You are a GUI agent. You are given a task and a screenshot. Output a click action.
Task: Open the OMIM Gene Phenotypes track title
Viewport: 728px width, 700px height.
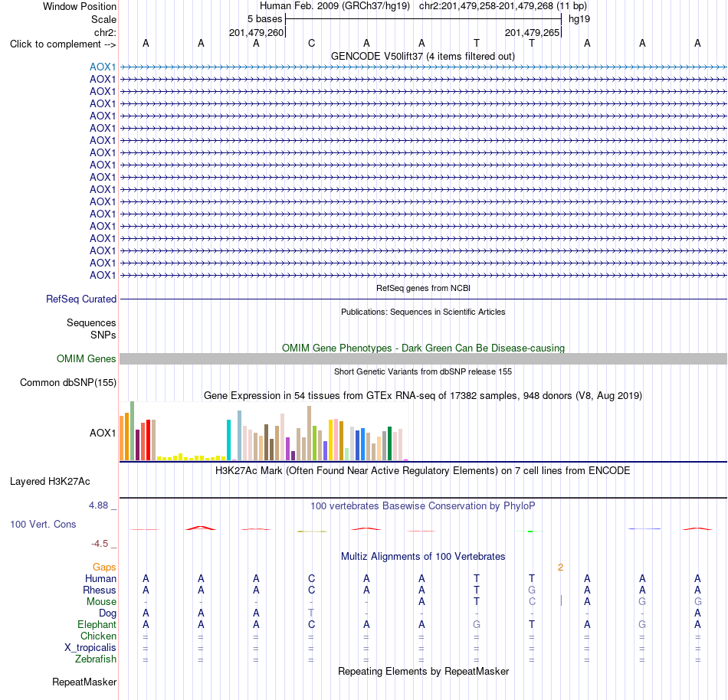point(423,348)
